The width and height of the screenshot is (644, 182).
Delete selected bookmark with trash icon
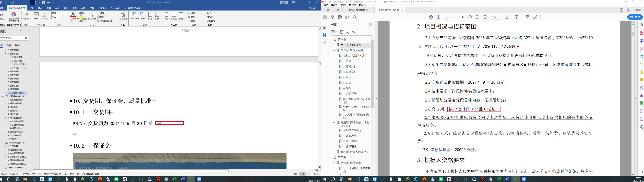pyautogui.click(x=341, y=32)
